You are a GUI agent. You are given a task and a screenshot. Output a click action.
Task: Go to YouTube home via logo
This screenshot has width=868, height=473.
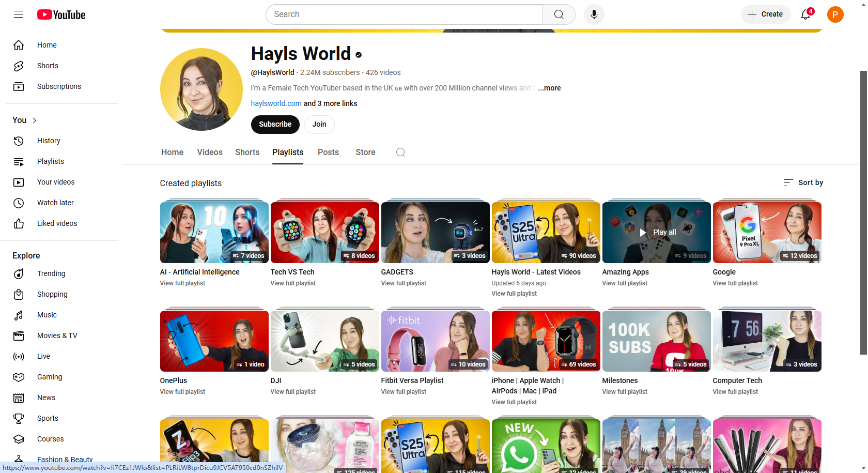[x=61, y=14]
